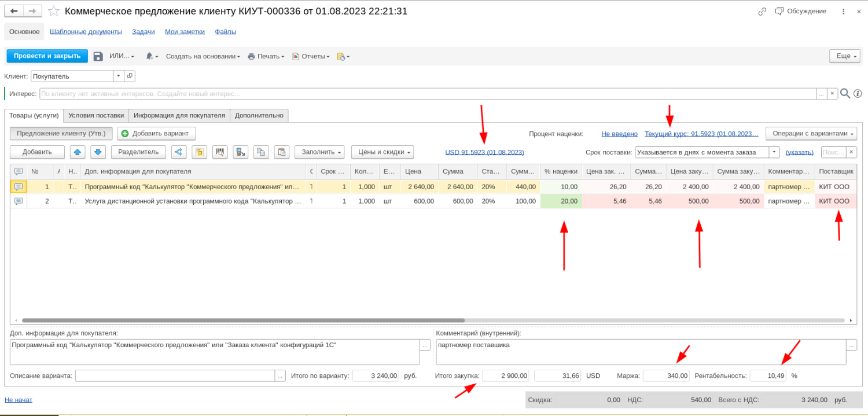
Task: Click the paste rows clipboard icon
Action: (282, 152)
